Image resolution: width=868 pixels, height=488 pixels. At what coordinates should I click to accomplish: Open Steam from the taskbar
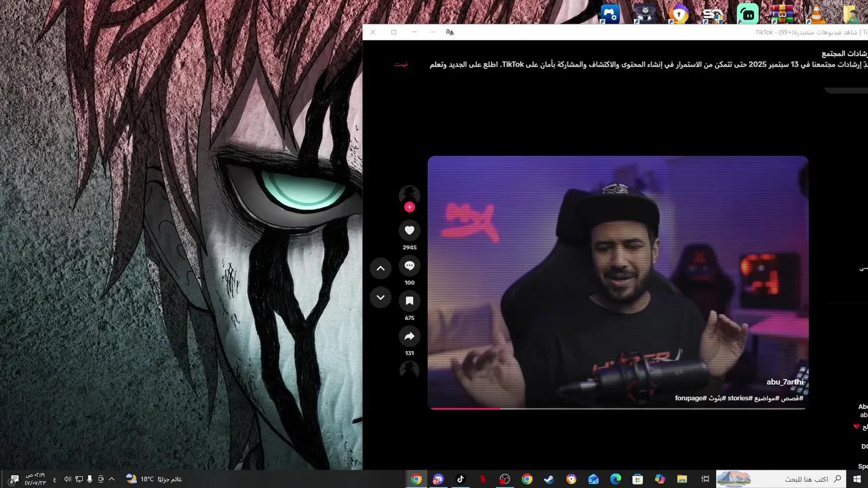point(549,479)
